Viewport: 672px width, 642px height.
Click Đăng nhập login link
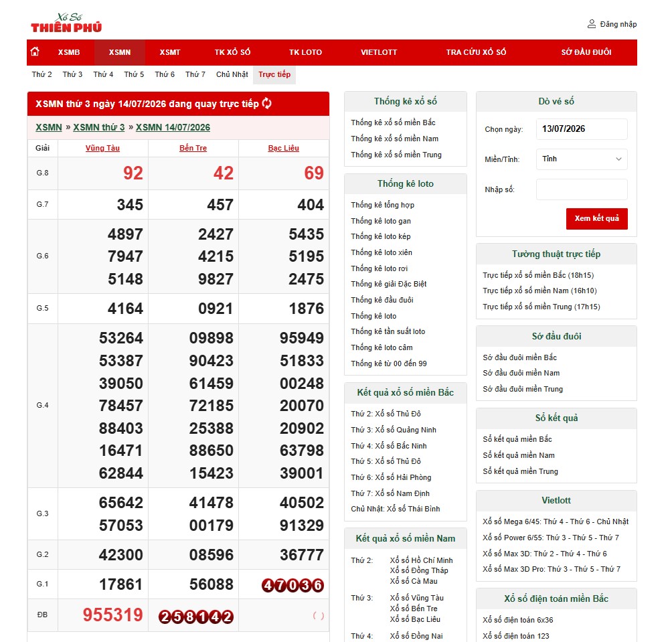(x=618, y=24)
